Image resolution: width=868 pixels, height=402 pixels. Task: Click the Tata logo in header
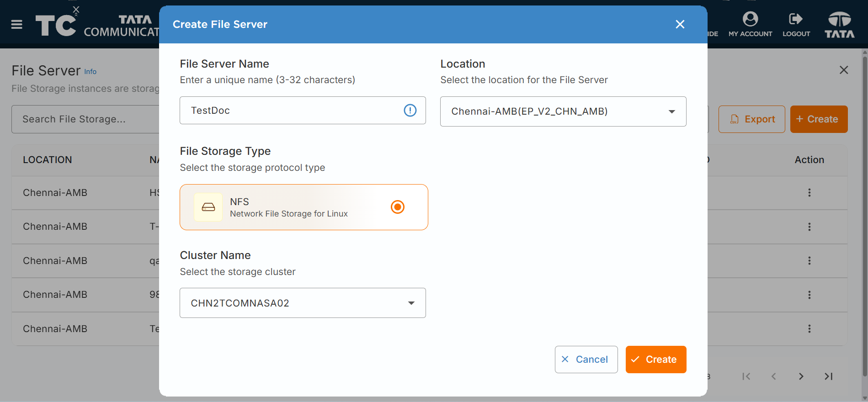(x=840, y=25)
